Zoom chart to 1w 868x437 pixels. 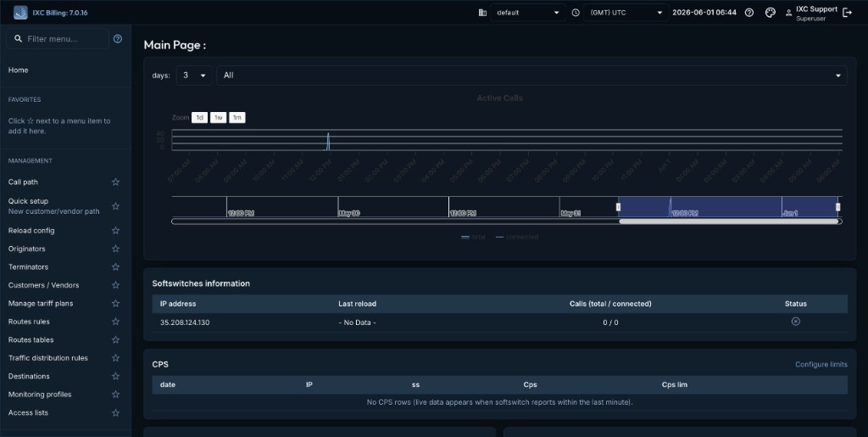click(x=218, y=117)
